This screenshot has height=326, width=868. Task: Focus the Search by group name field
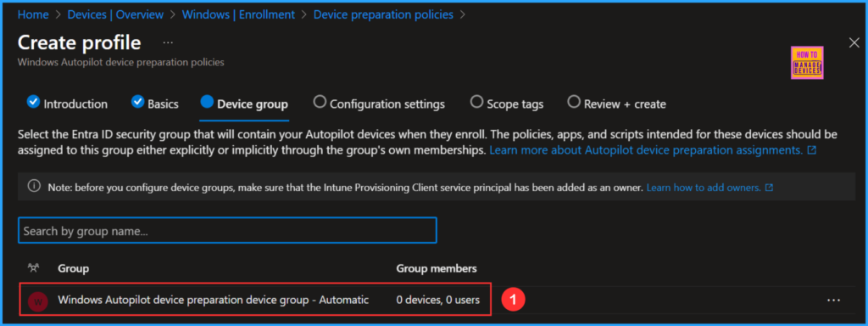tap(227, 231)
